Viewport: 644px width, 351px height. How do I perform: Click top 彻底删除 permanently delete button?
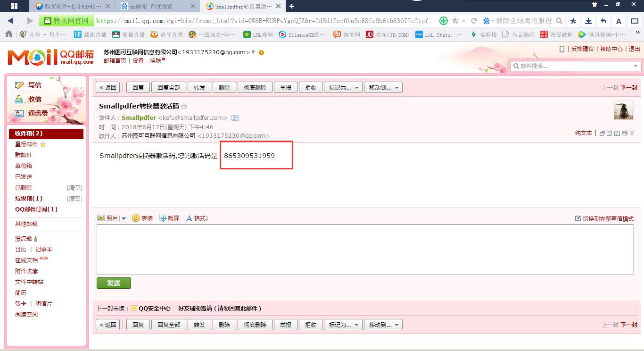(255, 87)
